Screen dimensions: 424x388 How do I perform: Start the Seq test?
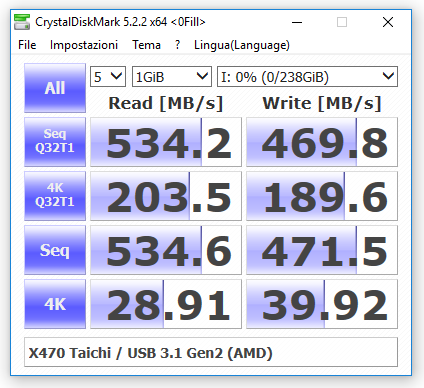click(55, 250)
